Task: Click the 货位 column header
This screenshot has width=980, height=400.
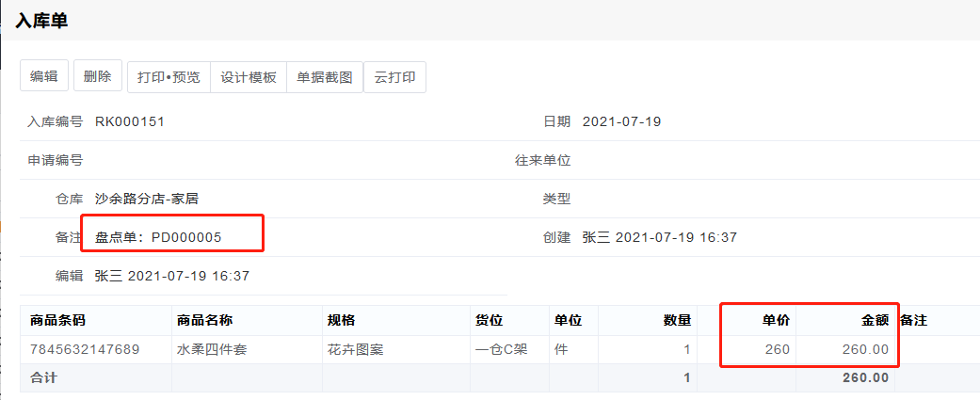Action: coord(490,321)
